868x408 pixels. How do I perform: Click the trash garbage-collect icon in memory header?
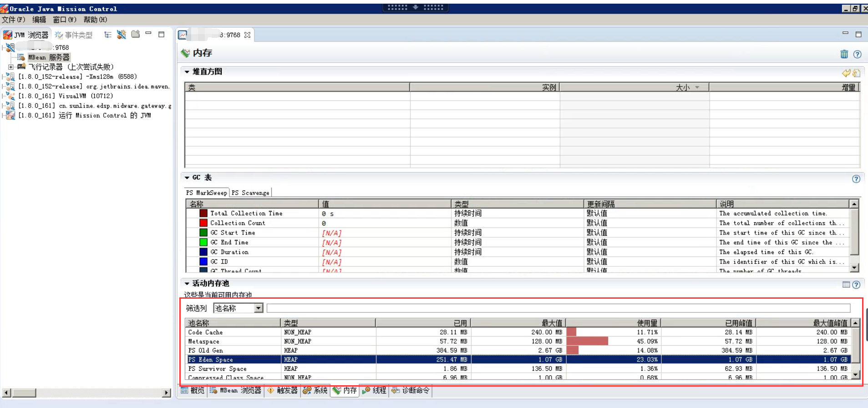coord(844,54)
